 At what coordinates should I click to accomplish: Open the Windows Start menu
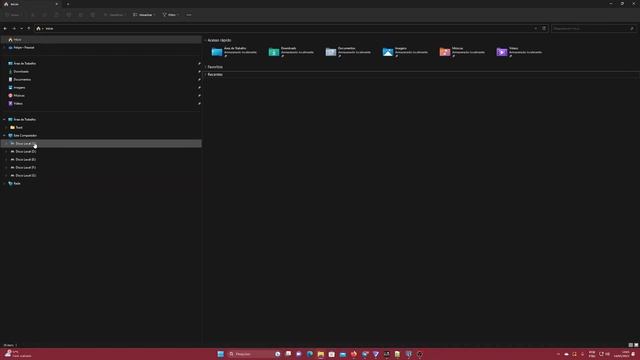click(220, 354)
